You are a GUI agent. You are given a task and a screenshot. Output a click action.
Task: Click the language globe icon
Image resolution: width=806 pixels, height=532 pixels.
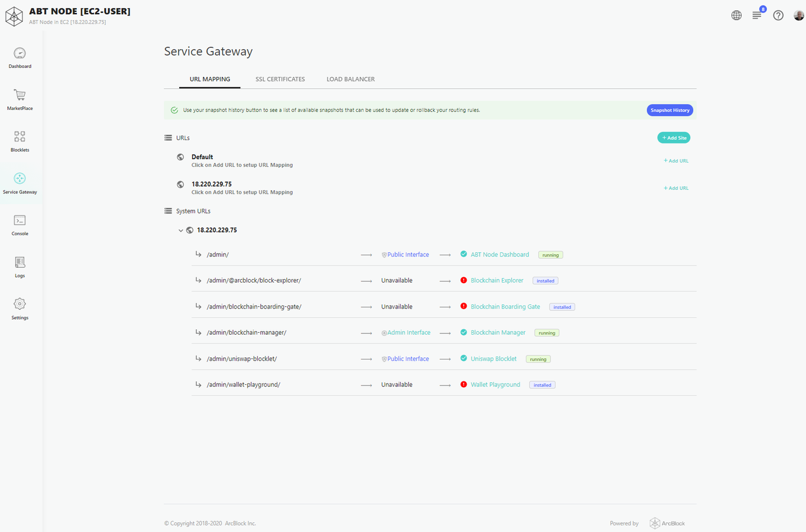(x=736, y=15)
